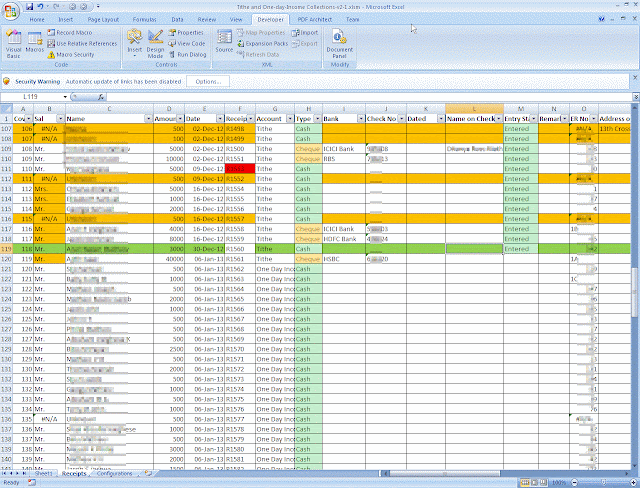
Task: Select the HDFC Bank cell
Action: (x=344, y=239)
